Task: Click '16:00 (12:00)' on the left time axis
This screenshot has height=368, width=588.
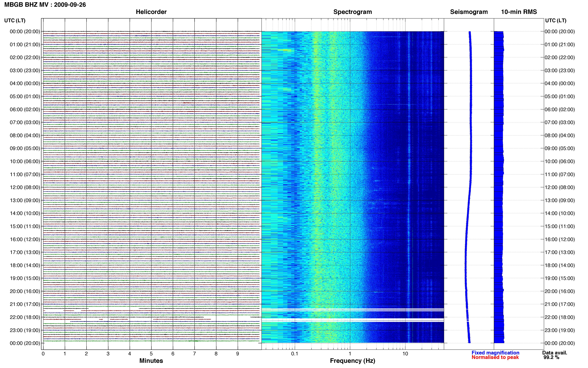Action: (x=25, y=239)
